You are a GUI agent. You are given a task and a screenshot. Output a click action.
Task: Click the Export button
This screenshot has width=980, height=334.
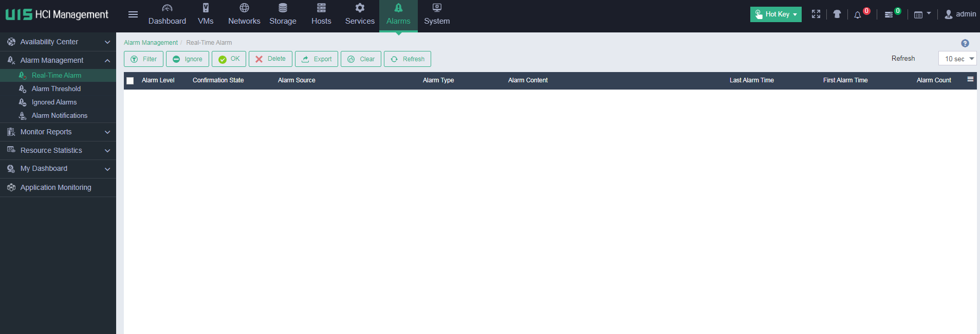317,59
